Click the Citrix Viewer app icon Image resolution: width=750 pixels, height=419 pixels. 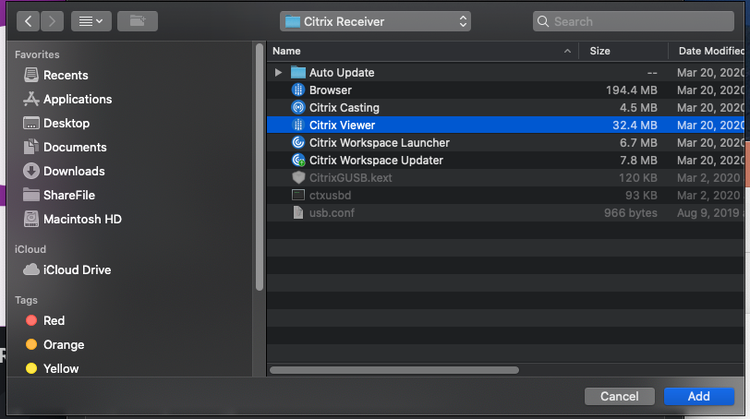298,125
